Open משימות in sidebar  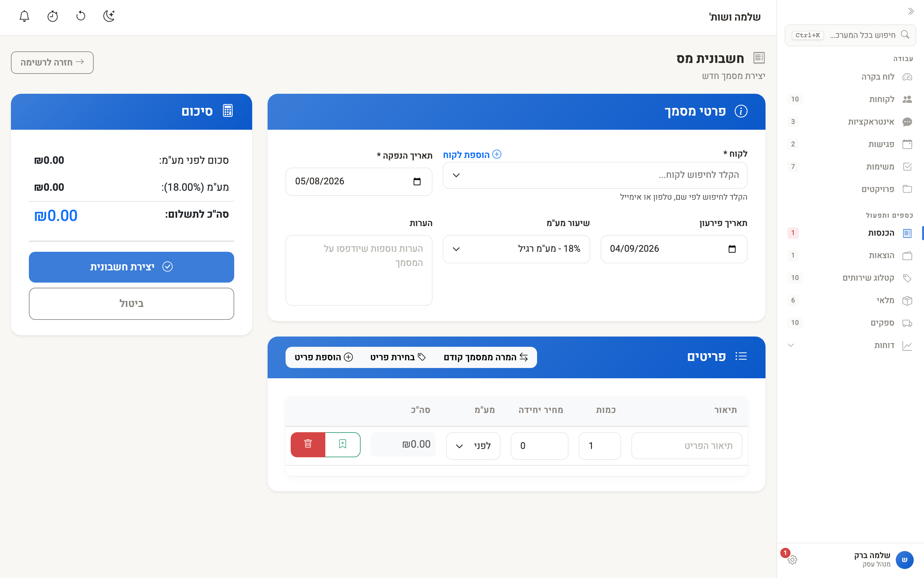click(850, 167)
